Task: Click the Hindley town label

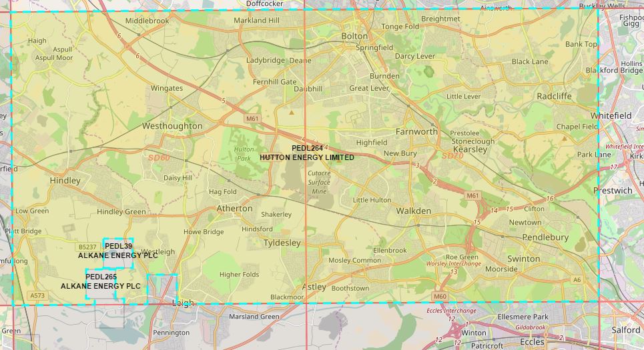Action: pyautogui.click(x=65, y=181)
